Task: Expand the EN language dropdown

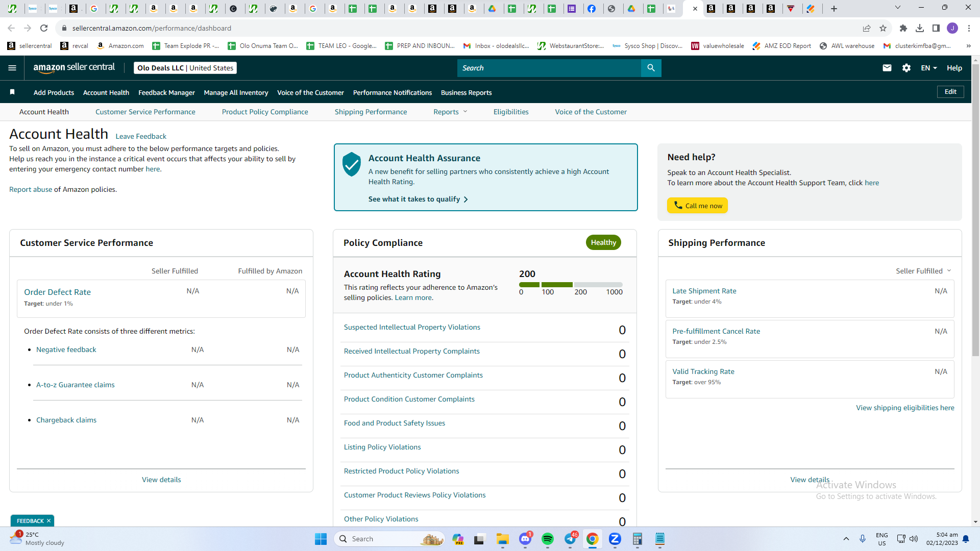Action: pos(929,68)
